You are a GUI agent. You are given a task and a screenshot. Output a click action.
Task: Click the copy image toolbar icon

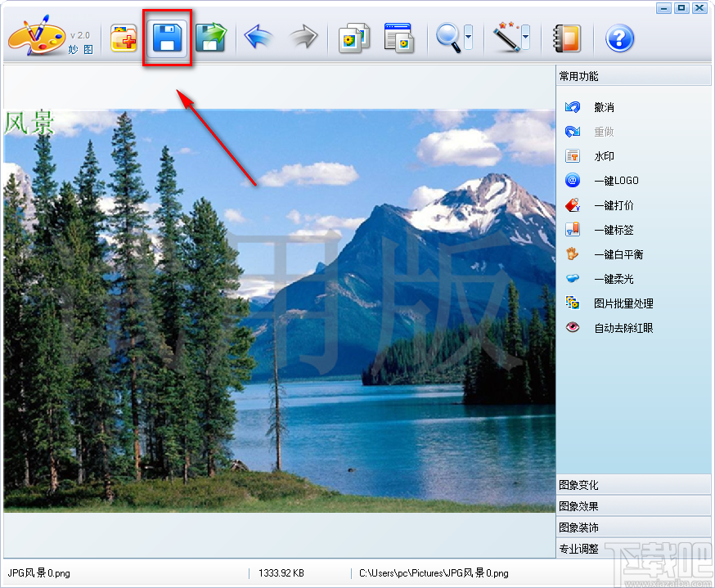353,37
